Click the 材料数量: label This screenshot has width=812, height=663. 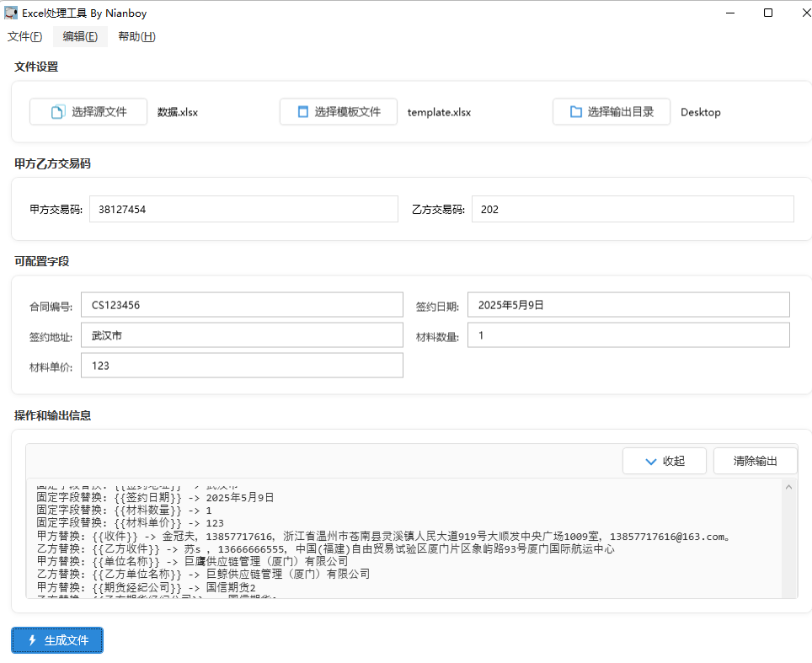pos(438,337)
